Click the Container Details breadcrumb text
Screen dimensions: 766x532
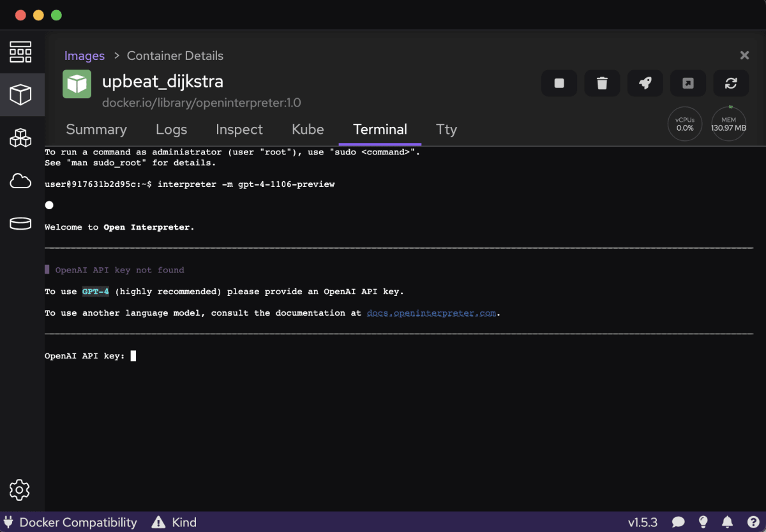pyautogui.click(x=175, y=55)
